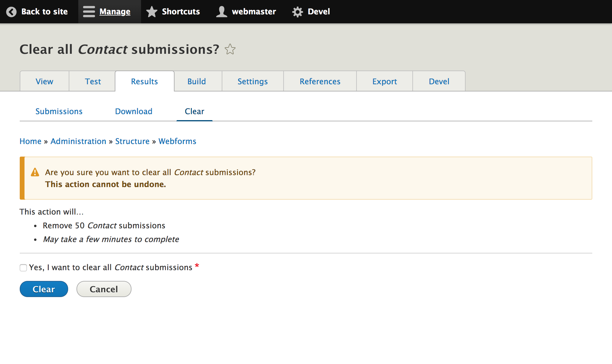Viewport: 612px width, 364px height.
Task: Open the References tab
Action: click(320, 81)
